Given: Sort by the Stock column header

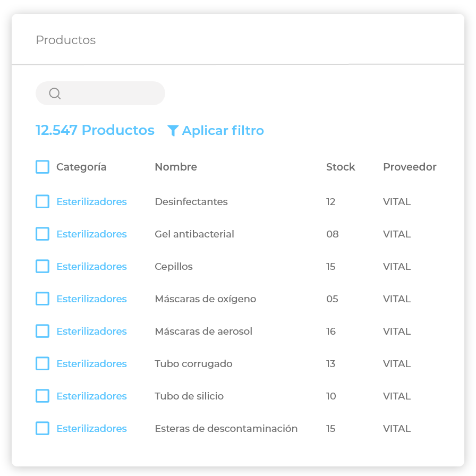Looking at the screenshot, I should (x=341, y=167).
